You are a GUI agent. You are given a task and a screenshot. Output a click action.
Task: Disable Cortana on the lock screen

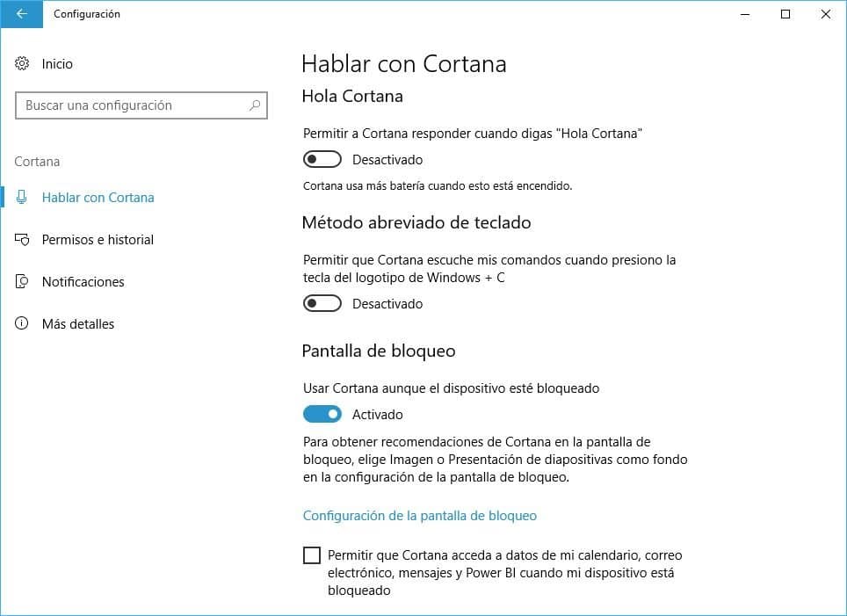tap(322, 414)
